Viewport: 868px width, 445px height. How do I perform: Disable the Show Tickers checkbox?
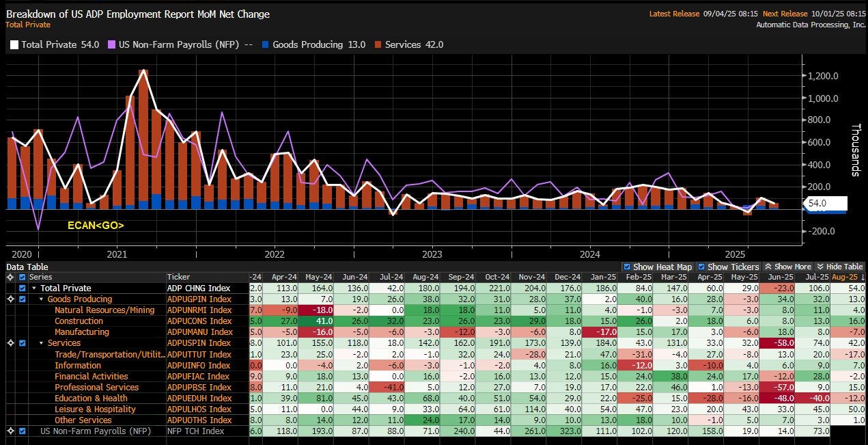click(x=701, y=267)
